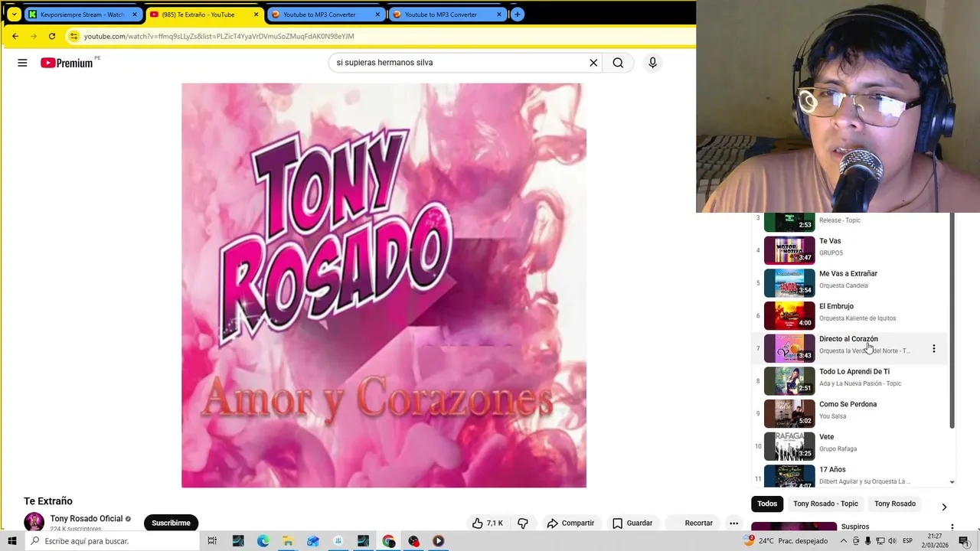Switch to Chrome in the taskbar
The height and width of the screenshot is (551, 980).
tap(389, 541)
